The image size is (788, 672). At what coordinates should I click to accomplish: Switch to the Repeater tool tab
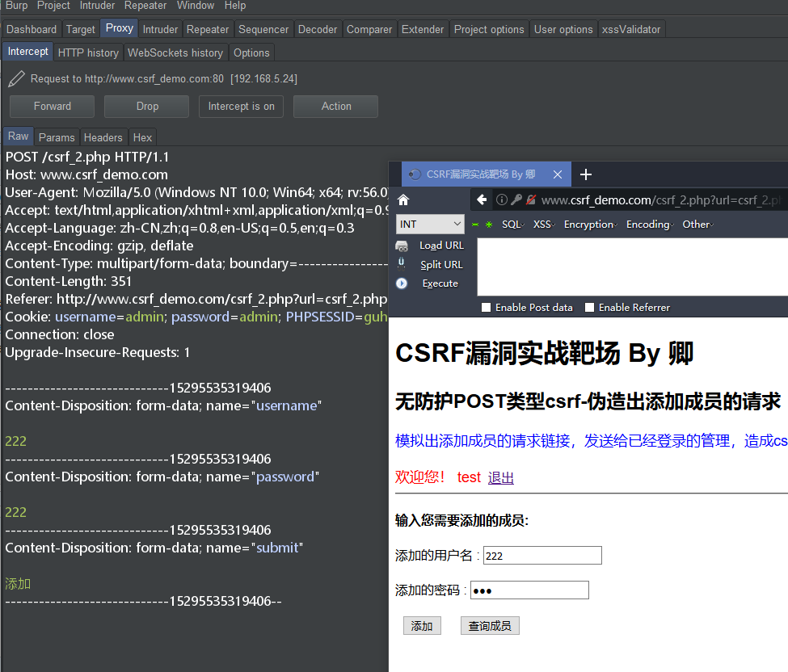pos(208,29)
